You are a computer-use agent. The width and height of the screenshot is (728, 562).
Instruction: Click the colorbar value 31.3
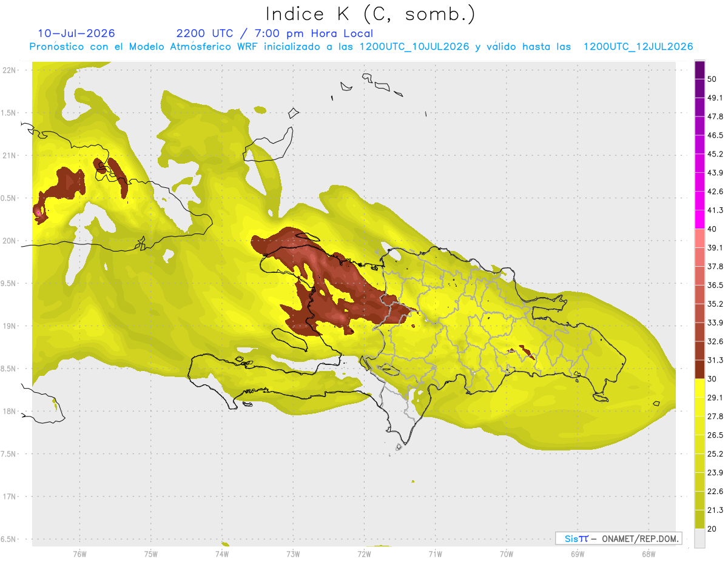click(x=715, y=360)
